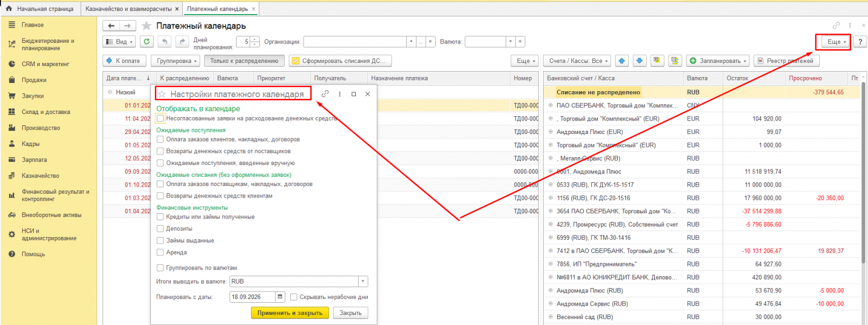This screenshot has height=325, width=868.
Task: Click the redo arrow in the calendar toolbar
Action: click(x=182, y=42)
